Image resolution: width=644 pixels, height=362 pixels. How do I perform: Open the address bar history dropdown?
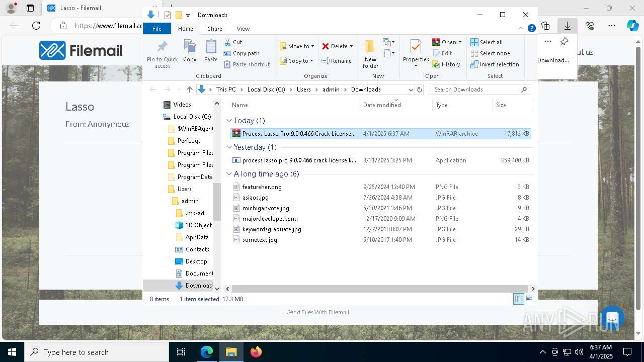[411, 89]
